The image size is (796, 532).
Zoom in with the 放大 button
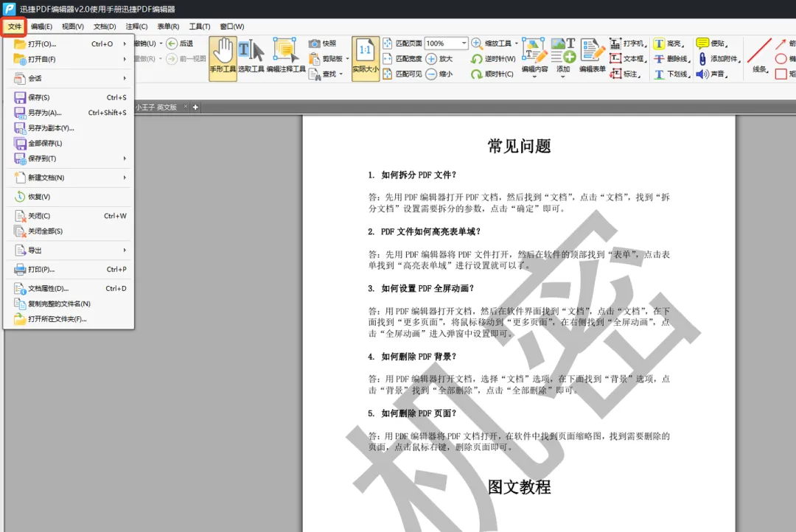[439, 59]
